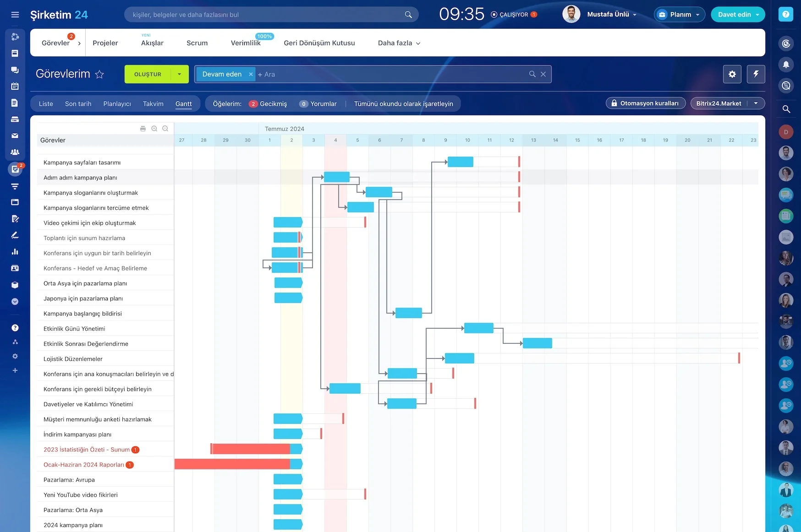This screenshot has width=801, height=532.
Task: Open 'Otomasyon kuralları' button
Action: tap(646, 103)
